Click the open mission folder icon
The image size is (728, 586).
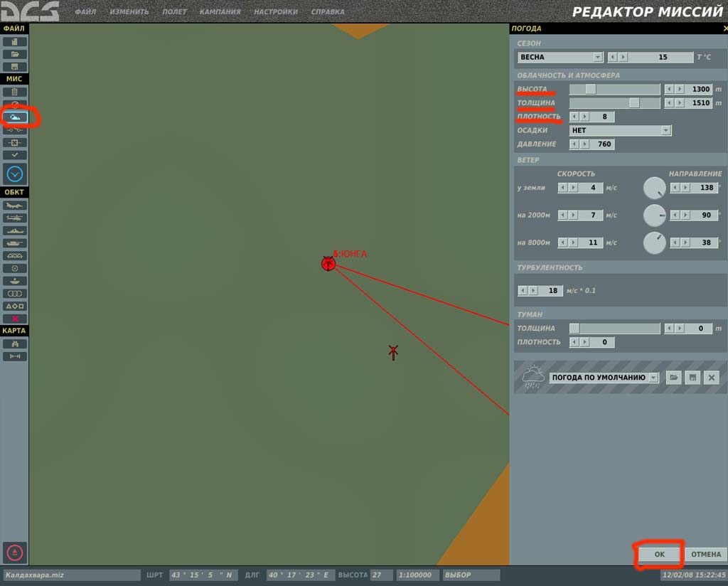14,54
